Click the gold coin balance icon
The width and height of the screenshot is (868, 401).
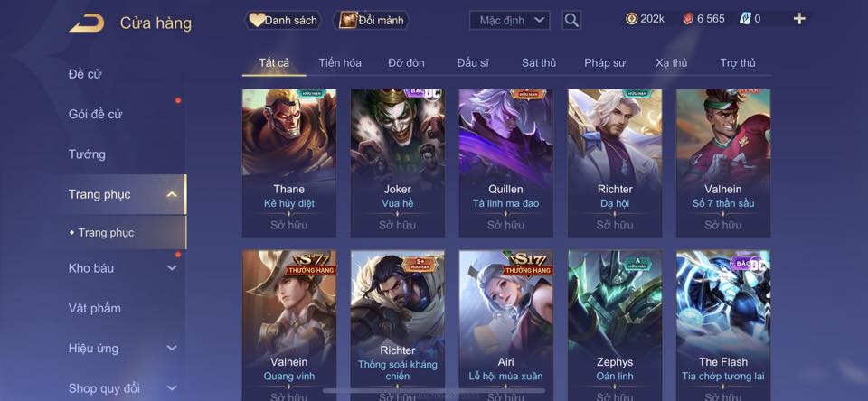coord(631,19)
